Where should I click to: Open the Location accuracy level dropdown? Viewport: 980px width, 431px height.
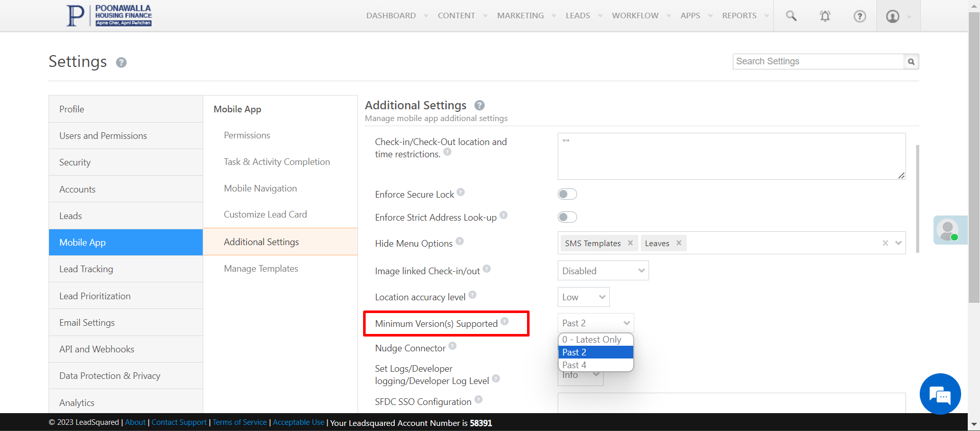(x=584, y=297)
